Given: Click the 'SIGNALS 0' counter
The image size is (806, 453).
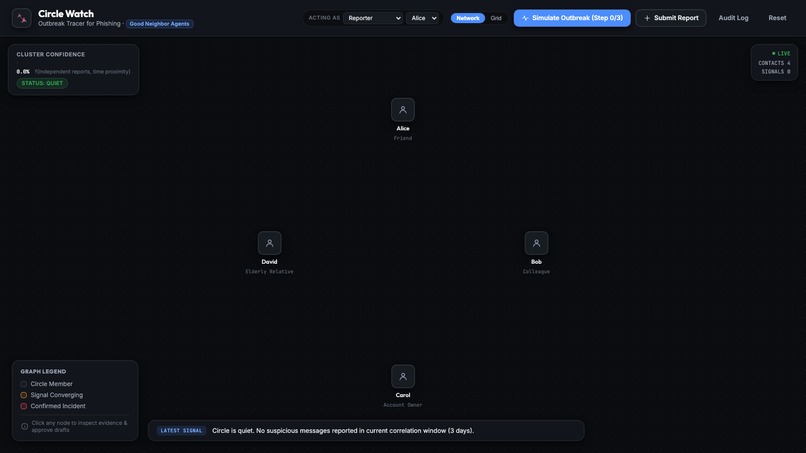Looking at the screenshot, I should click(776, 71).
